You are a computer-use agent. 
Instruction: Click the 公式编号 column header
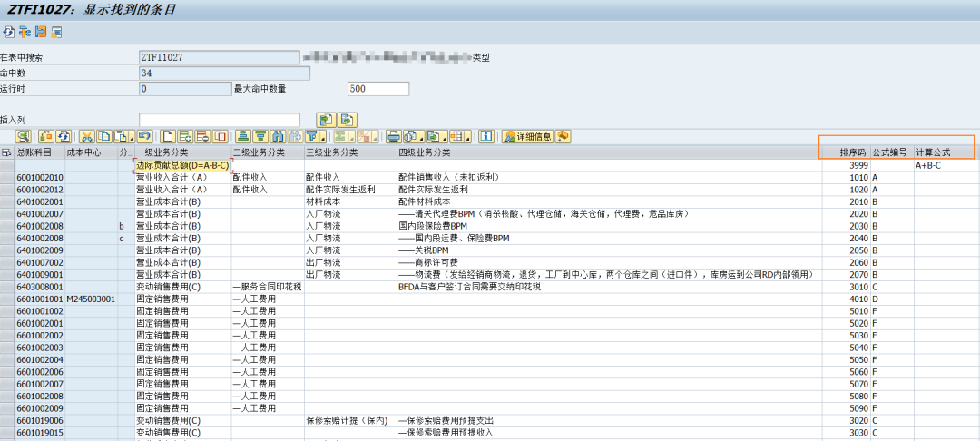[892, 152]
